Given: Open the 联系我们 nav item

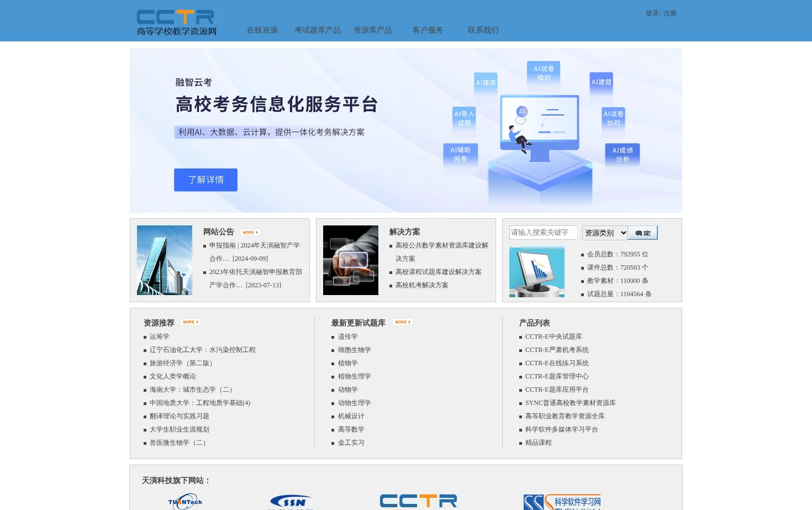Looking at the screenshot, I should (x=483, y=30).
